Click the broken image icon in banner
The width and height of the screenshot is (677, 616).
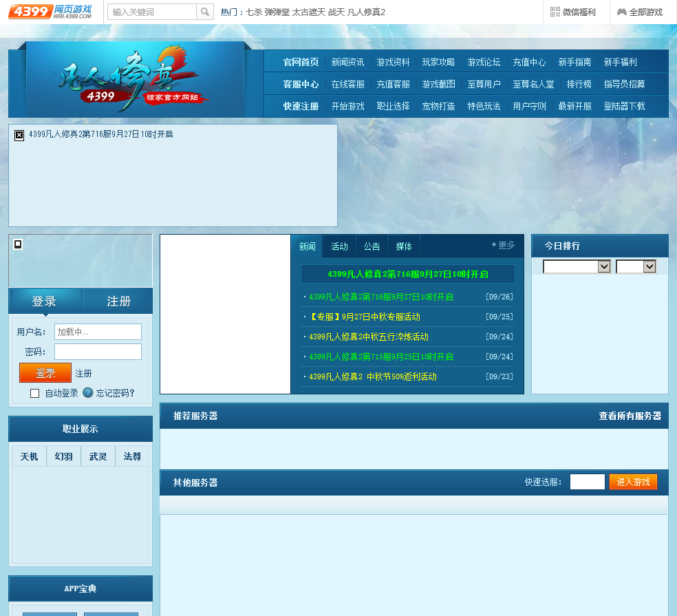click(x=19, y=135)
